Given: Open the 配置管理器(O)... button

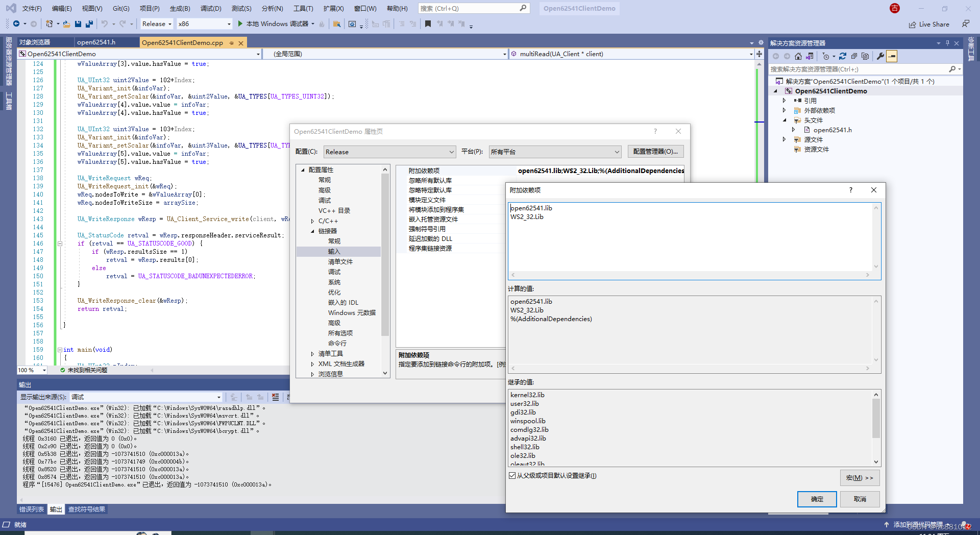Looking at the screenshot, I should (655, 152).
